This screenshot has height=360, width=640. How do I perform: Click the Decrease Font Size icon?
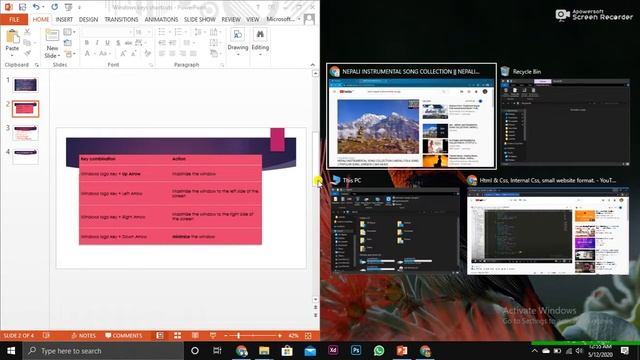(134, 53)
